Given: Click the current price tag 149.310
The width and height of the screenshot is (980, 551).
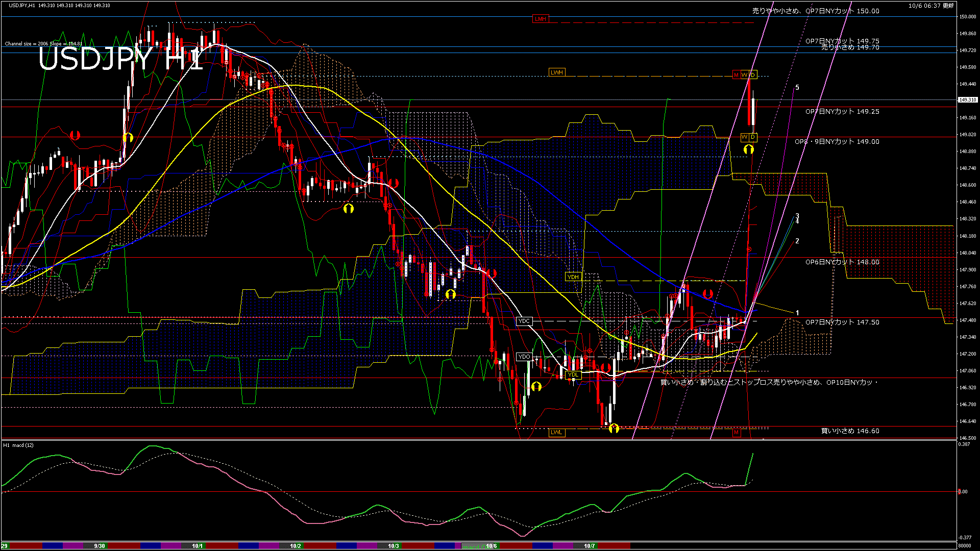Looking at the screenshot, I should 968,100.
